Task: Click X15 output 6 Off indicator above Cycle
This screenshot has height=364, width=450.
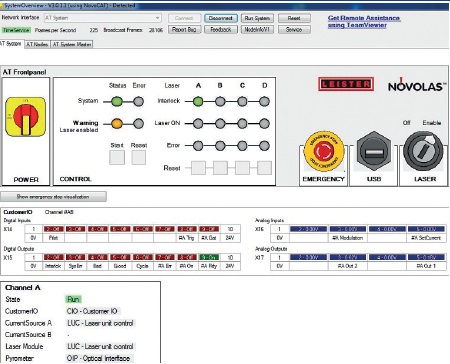Action: (x=142, y=257)
